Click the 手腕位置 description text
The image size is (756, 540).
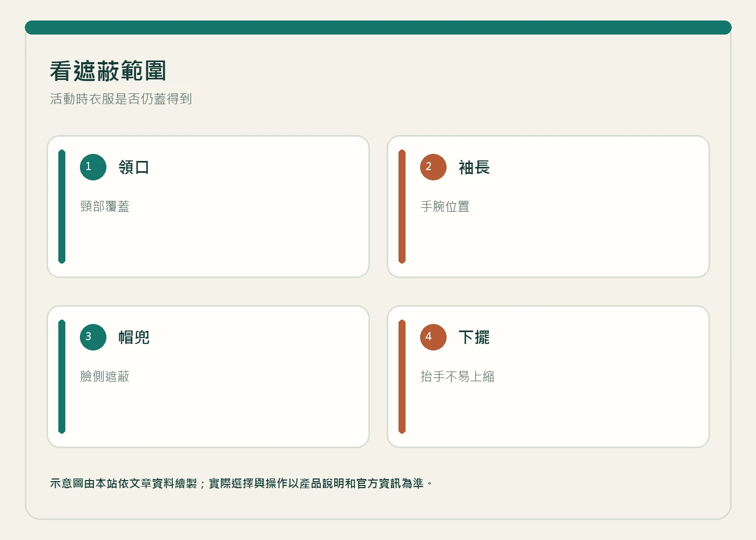point(445,206)
